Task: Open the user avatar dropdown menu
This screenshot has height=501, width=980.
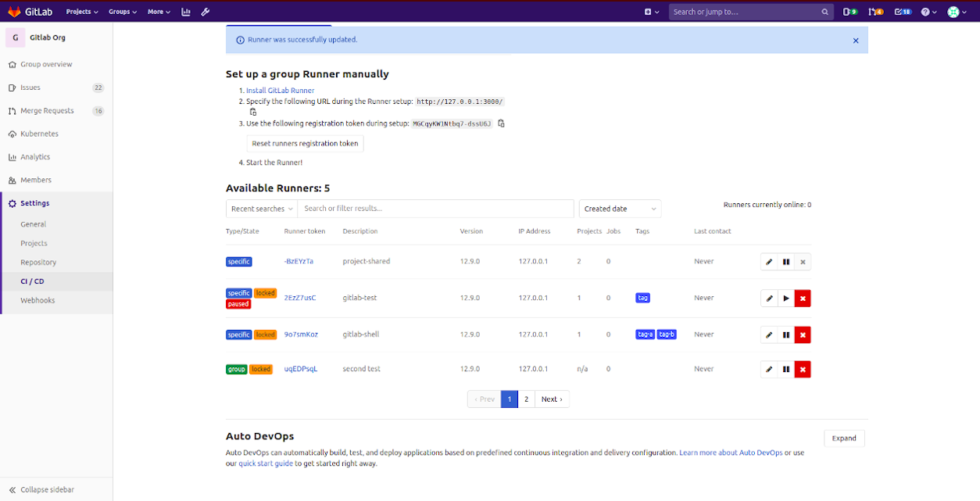Action: [955, 12]
